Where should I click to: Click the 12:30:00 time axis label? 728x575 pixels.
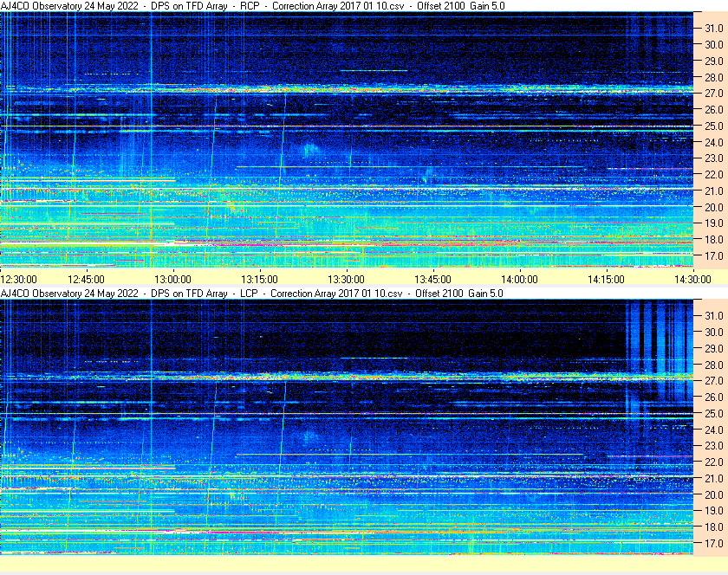click(18, 280)
